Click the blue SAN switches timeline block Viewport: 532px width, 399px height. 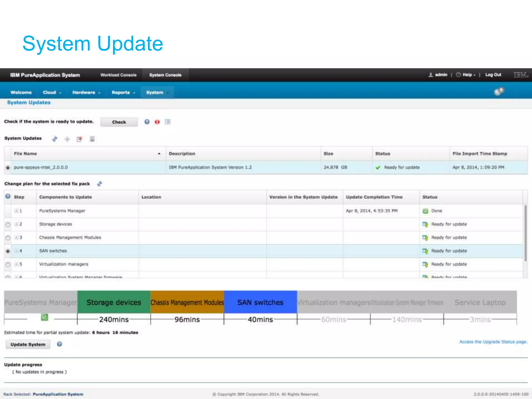[x=260, y=302]
